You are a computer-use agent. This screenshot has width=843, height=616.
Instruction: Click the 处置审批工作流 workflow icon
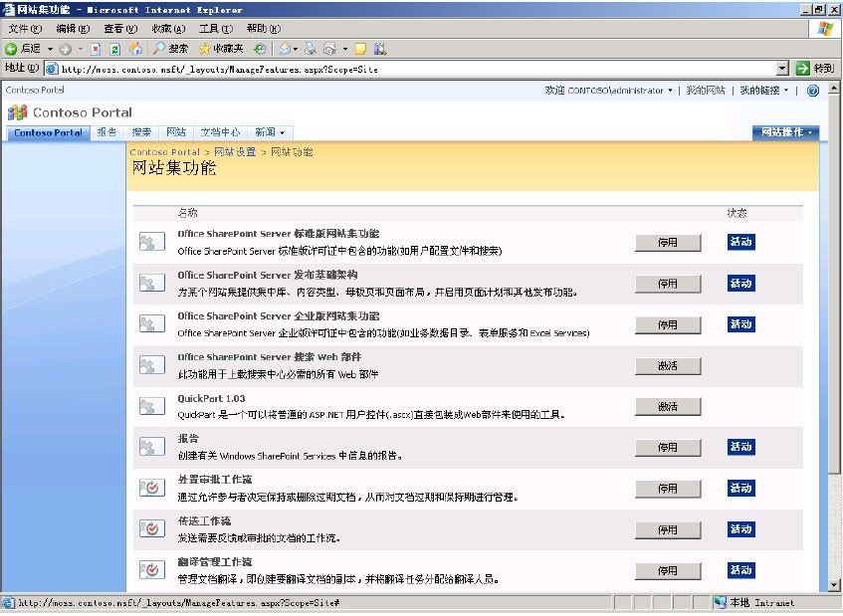pyautogui.click(x=151, y=488)
